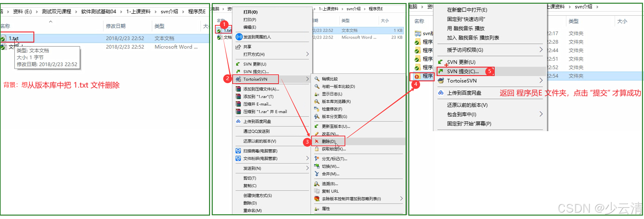Expand TortoiseSVN submenu arrow in the right menu
Viewport: 644px width, 219px height.
541,80
